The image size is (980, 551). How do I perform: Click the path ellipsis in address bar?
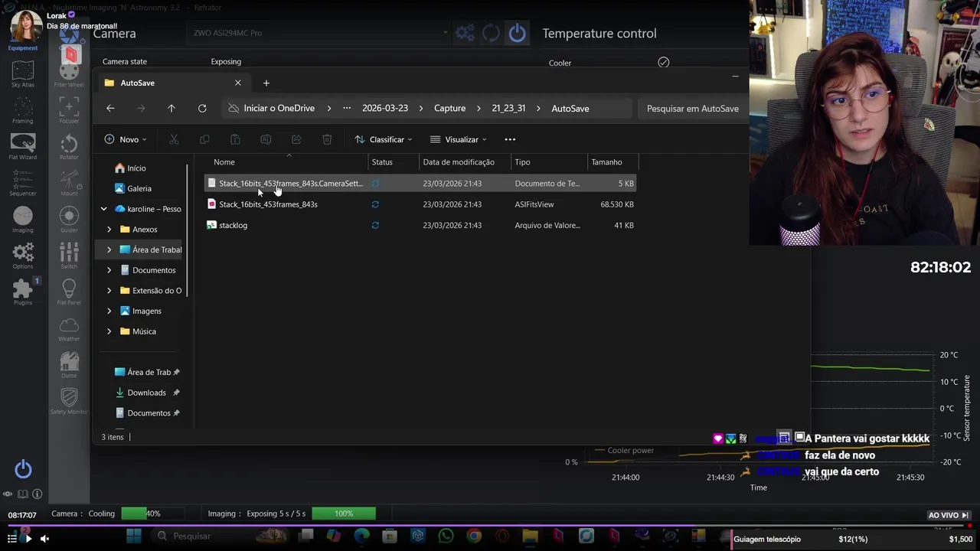pyautogui.click(x=347, y=109)
